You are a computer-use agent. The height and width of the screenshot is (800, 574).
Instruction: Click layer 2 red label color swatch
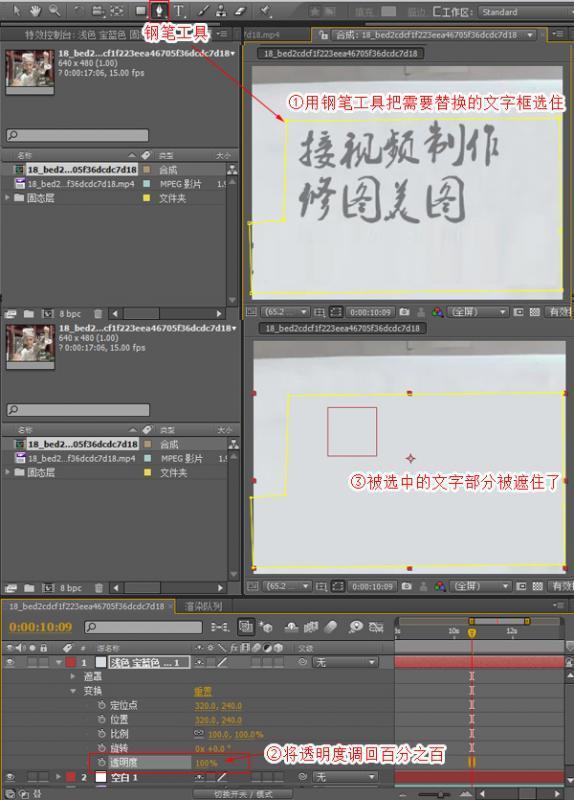[70, 777]
